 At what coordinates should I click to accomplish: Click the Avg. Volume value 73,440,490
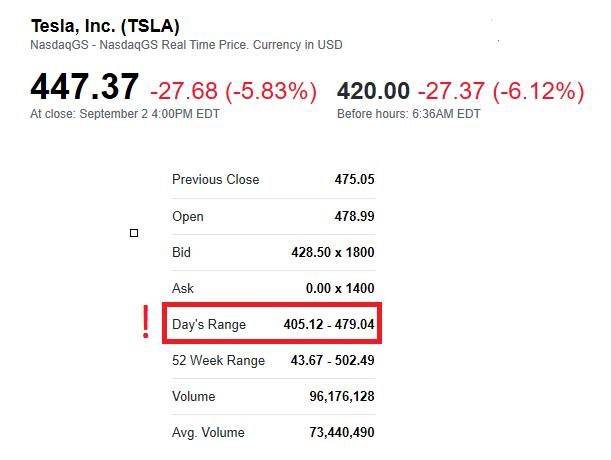[342, 433]
